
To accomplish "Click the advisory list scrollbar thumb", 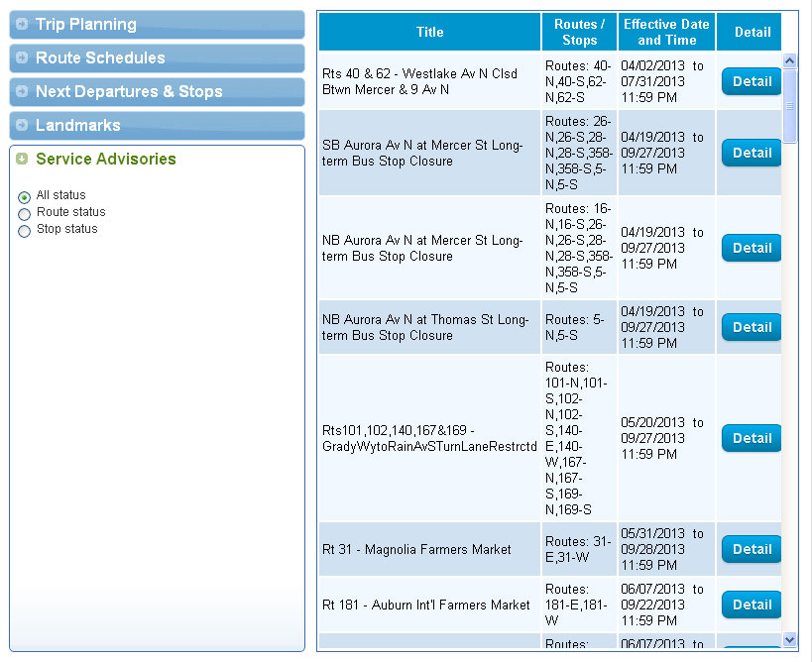I will point(790,106).
